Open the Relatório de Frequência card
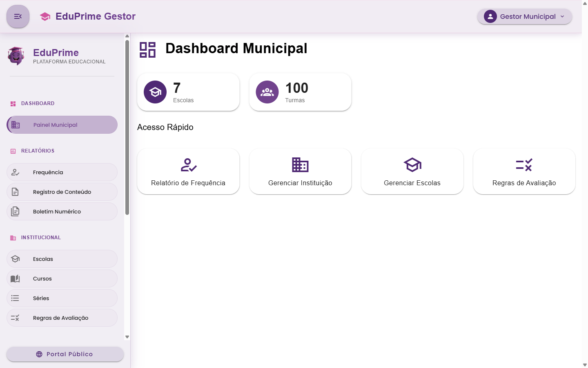Viewport: 588px width, 368px height. (188, 171)
